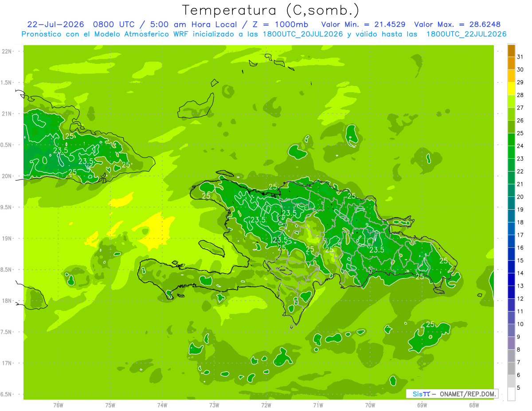
Task: Click the "73W" longitude label
Action: 214,405
